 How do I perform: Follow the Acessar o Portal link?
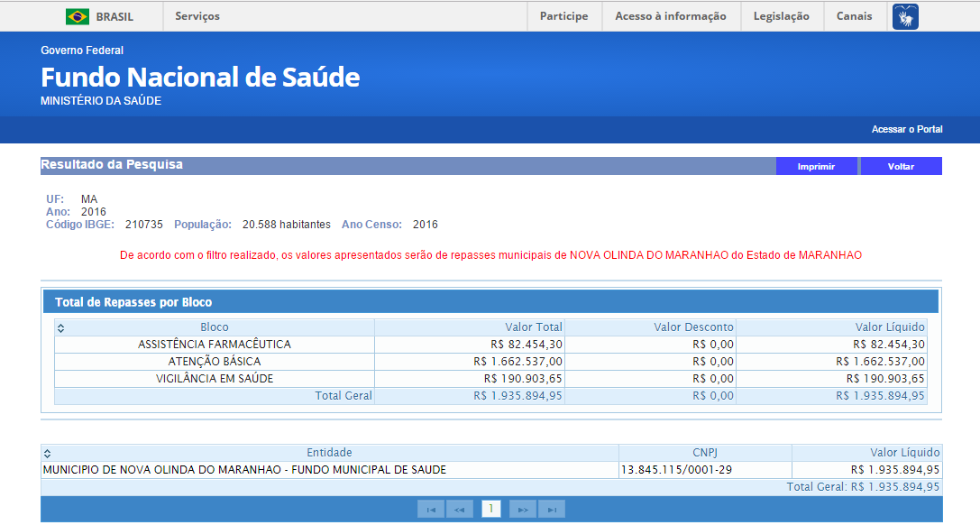click(x=906, y=130)
